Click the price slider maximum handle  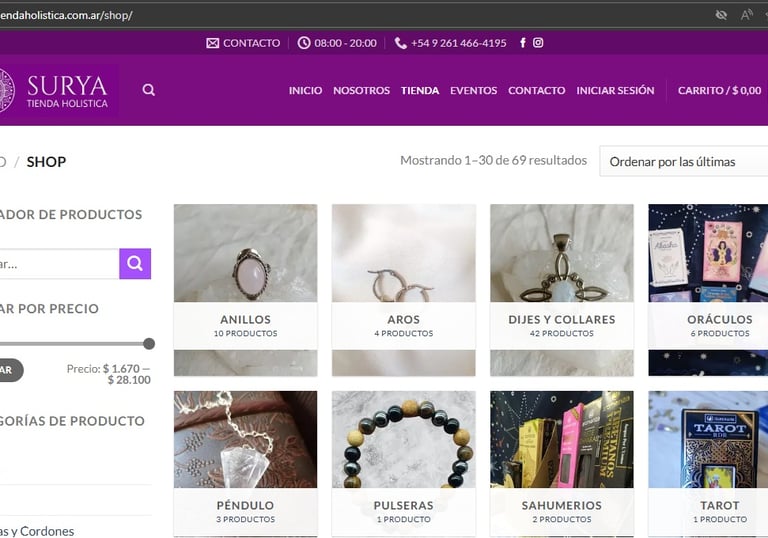pos(149,344)
